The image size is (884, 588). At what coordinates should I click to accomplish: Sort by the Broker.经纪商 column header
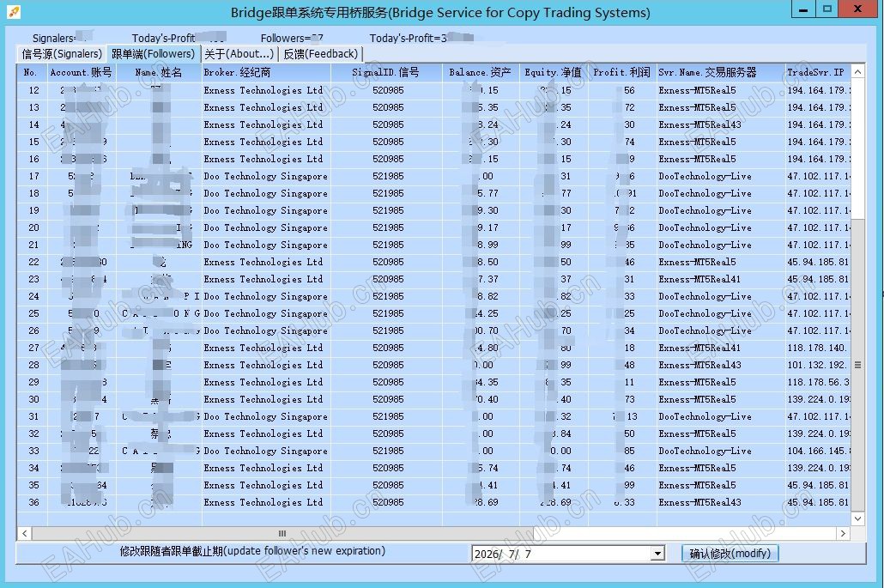click(266, 72)
